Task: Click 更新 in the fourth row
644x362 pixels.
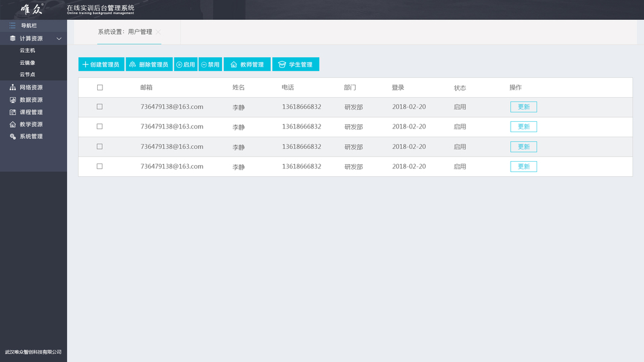Action: (x=524, y=167)
